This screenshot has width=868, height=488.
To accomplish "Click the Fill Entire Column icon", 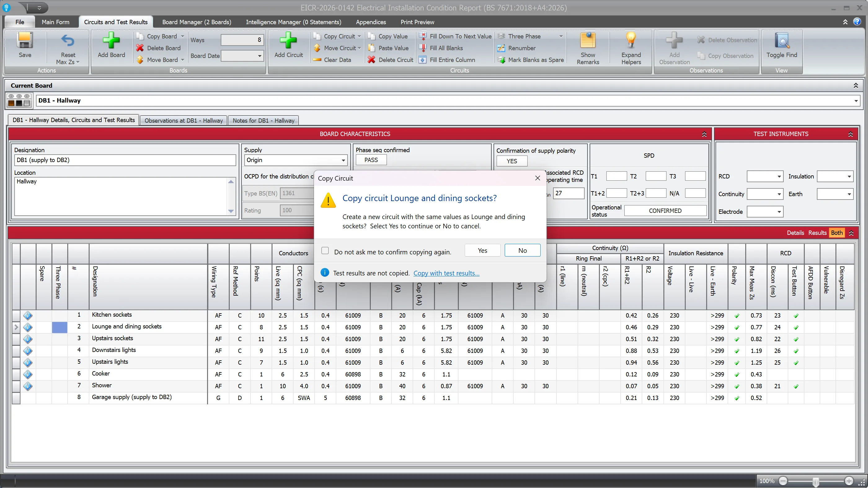I will point(423,59).
